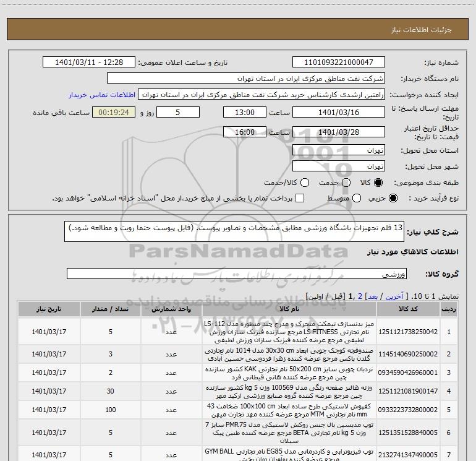The width and height of the screenshot is (476, 461).
Task: Go to page 2 of items
Action: coord(360,296)
